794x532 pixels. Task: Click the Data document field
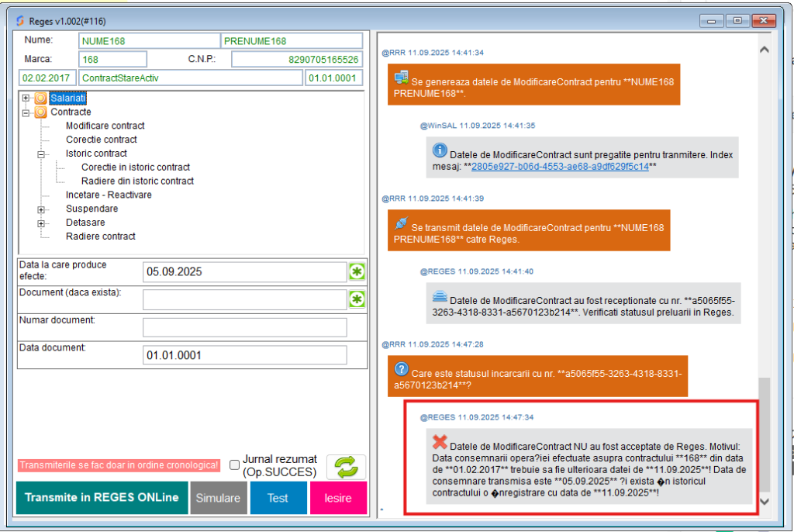pyautogui.click(x=244, y=355)
